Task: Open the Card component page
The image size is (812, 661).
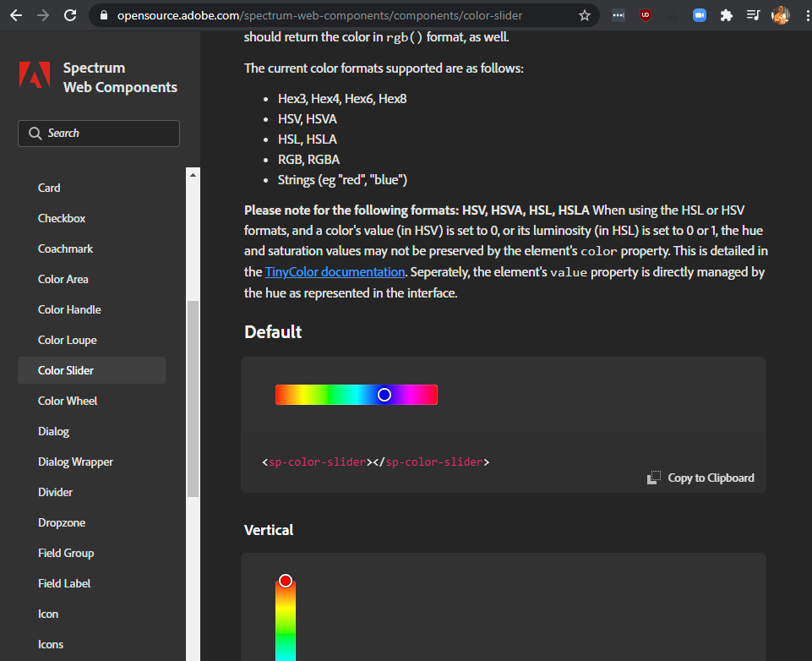Action: tap(49, 188)
